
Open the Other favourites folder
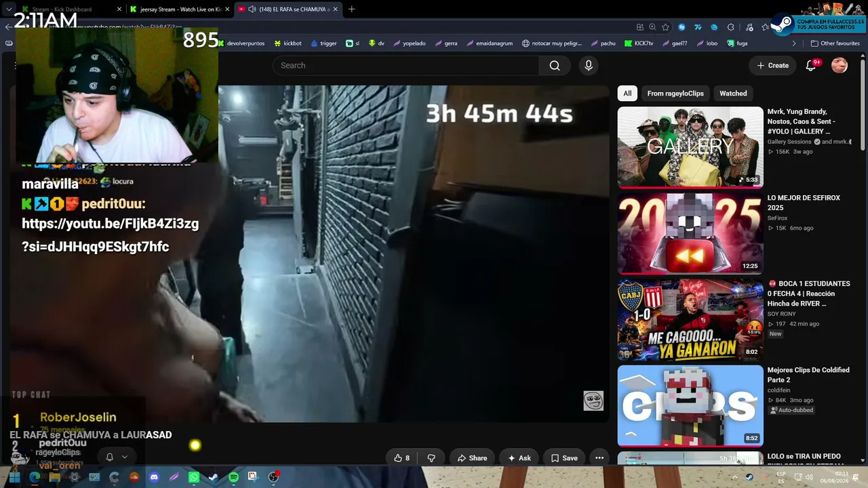point(835,43)
